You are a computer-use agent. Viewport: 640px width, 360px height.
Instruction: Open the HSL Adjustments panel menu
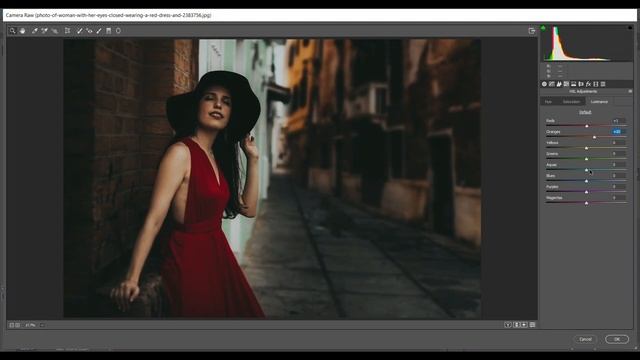click(x=630, y=91)
